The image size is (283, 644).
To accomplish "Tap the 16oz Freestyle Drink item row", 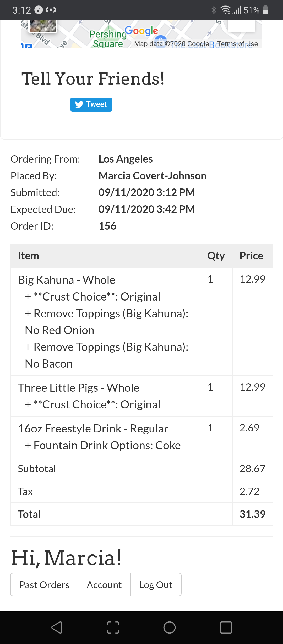I will [x=93, y=429].
